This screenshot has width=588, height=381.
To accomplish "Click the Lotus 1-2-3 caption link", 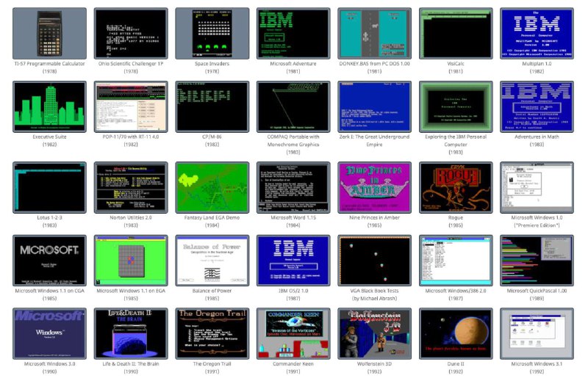I will pyautogui.click(x=49, y=217).
